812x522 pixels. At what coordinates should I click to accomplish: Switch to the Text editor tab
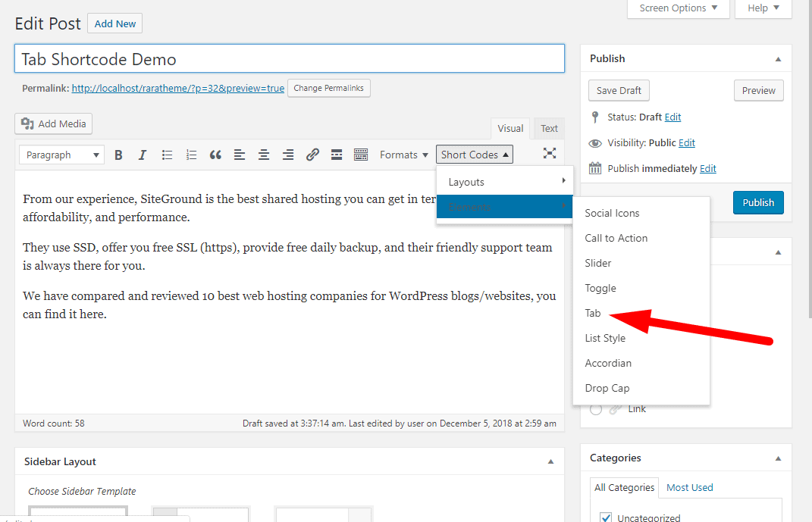549,128
